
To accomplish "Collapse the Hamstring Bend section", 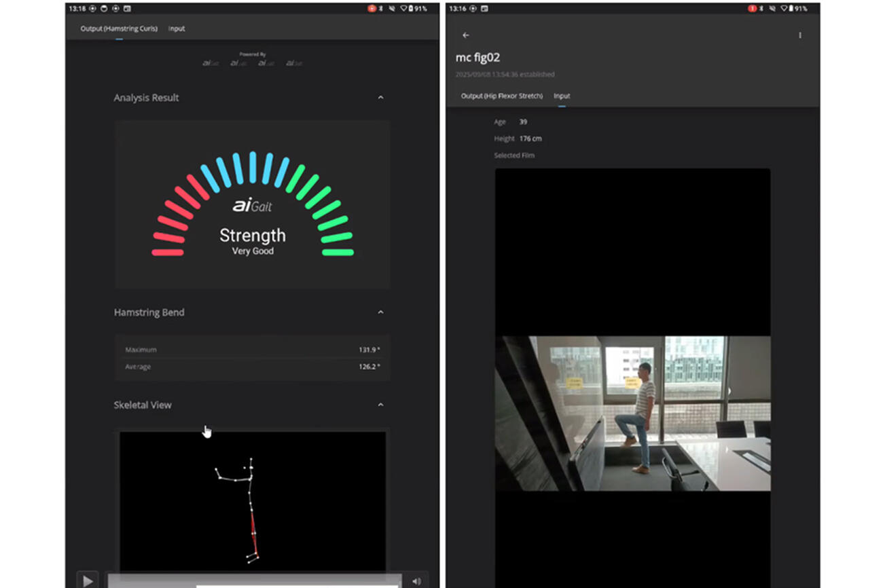I will point(380,312).
